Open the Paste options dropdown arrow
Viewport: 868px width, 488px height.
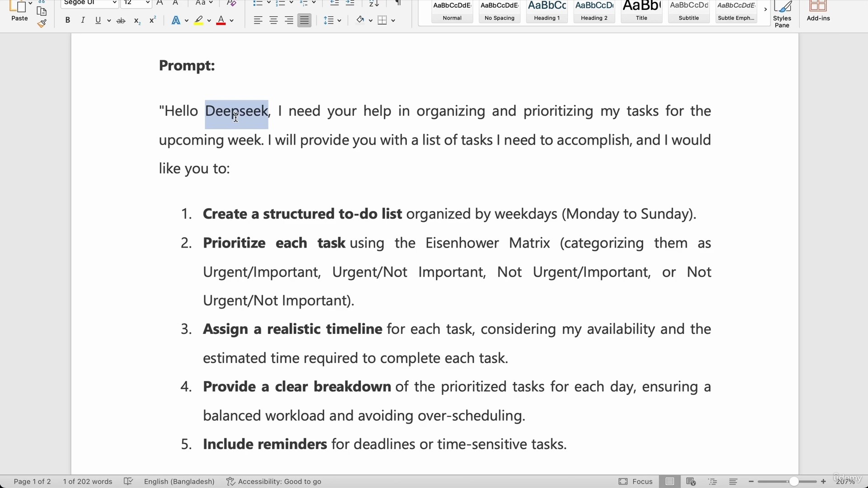point(31,3)
